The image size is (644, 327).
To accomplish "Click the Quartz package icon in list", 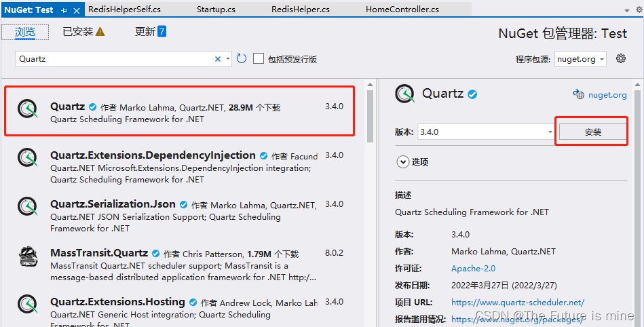I will click(x=28, y=109).
